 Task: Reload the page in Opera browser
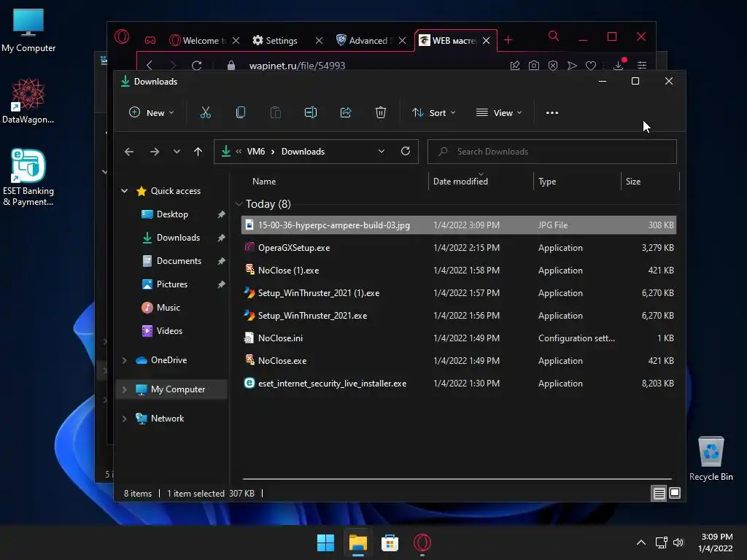(196, 66)
